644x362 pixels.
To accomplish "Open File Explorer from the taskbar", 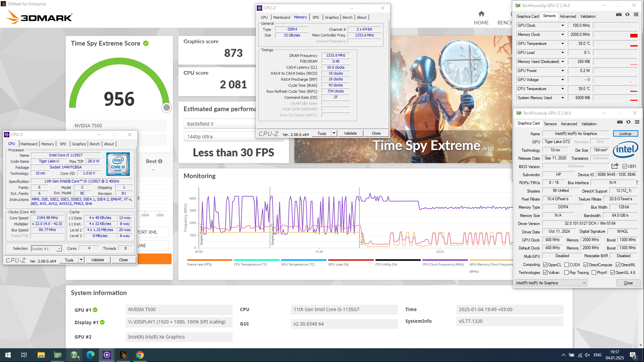I will (x=41, y=355).
